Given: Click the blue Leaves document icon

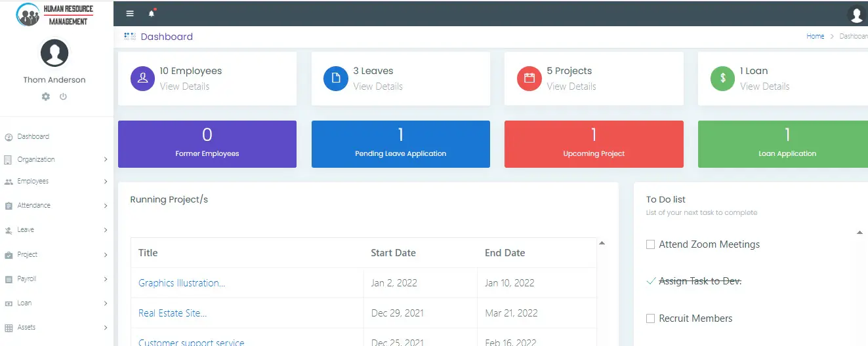Looking at the screenshot, I should [x=336, y=79].
